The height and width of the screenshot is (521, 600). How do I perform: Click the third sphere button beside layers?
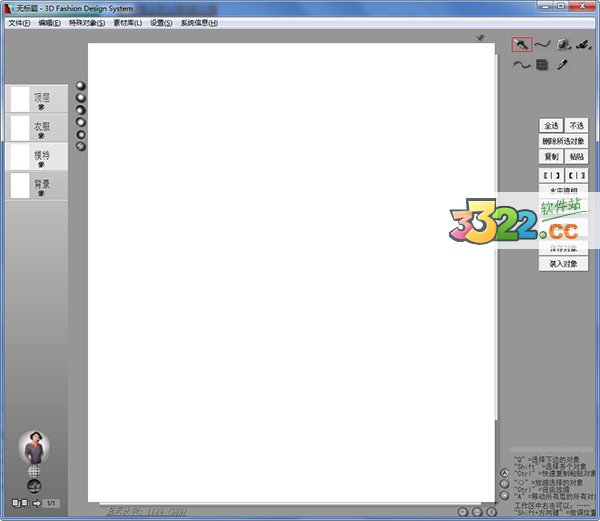(x=81, y=110)
